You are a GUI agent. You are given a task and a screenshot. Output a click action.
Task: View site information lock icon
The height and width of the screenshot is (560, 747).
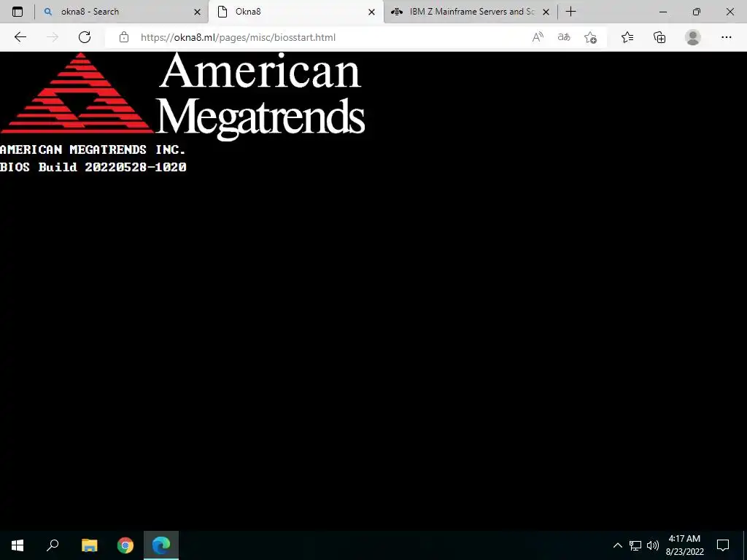[x=124, y=37]
